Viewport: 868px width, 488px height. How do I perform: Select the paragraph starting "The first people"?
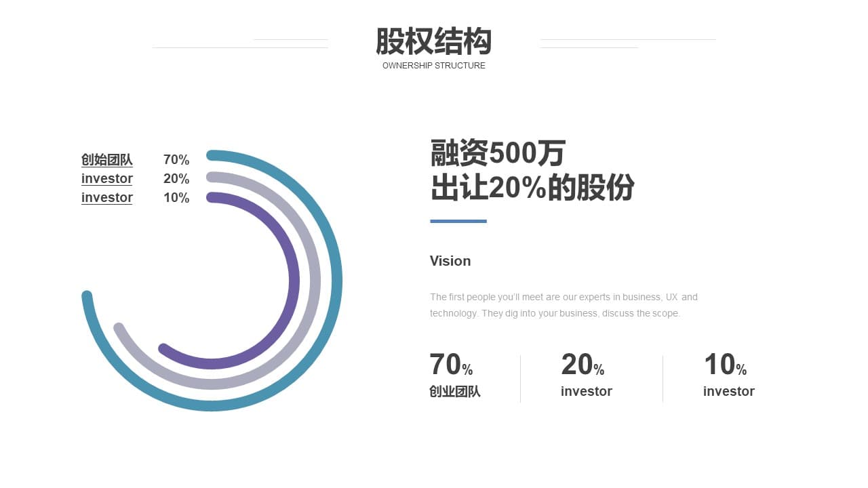coord(564,305)
